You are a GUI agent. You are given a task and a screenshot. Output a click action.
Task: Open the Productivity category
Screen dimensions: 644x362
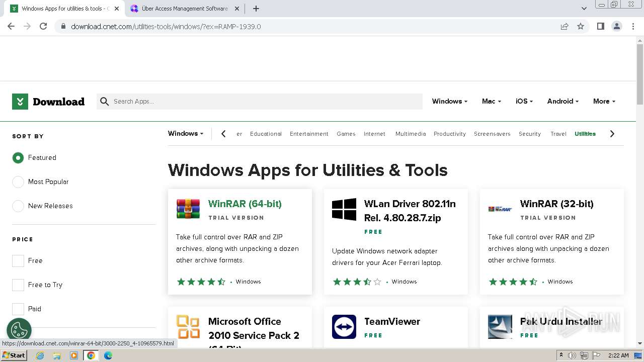450,134
